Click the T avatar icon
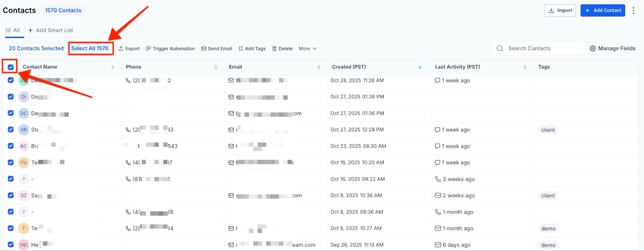 24,228
